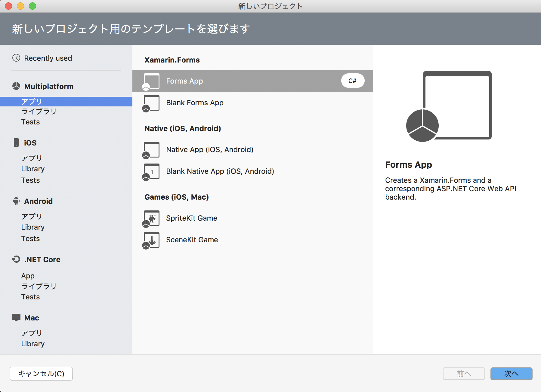Open the Recently used section
The height and width of the screenshot is (392, 541).
pos(48,58)
